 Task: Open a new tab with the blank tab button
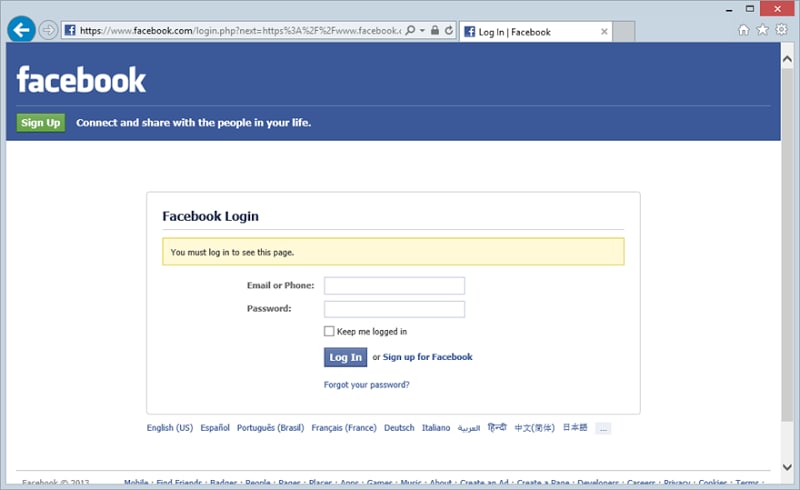(623, 32)
